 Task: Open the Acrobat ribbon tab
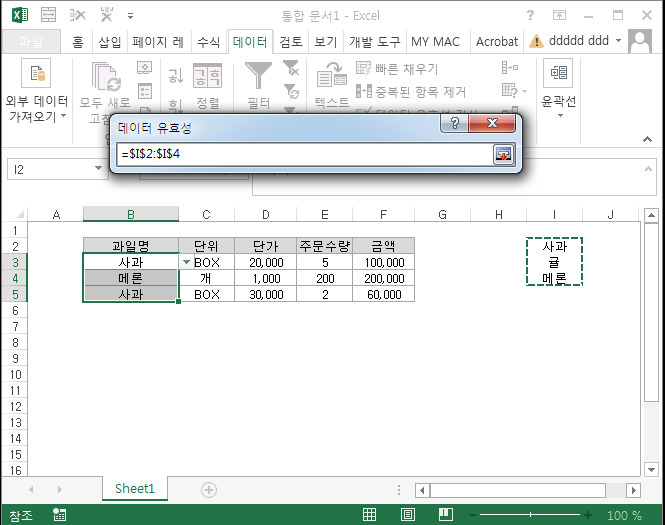pyautogui.click(x=497, y=42)
